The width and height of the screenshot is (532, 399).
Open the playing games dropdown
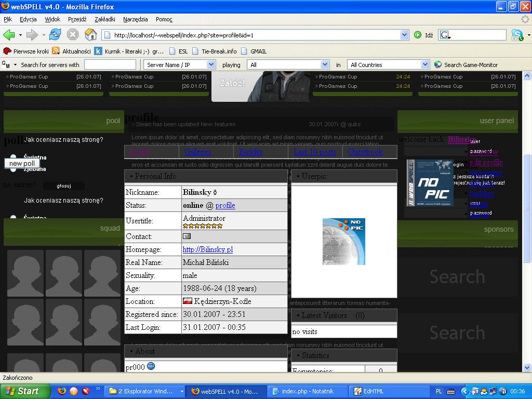(x=288, y=64)
